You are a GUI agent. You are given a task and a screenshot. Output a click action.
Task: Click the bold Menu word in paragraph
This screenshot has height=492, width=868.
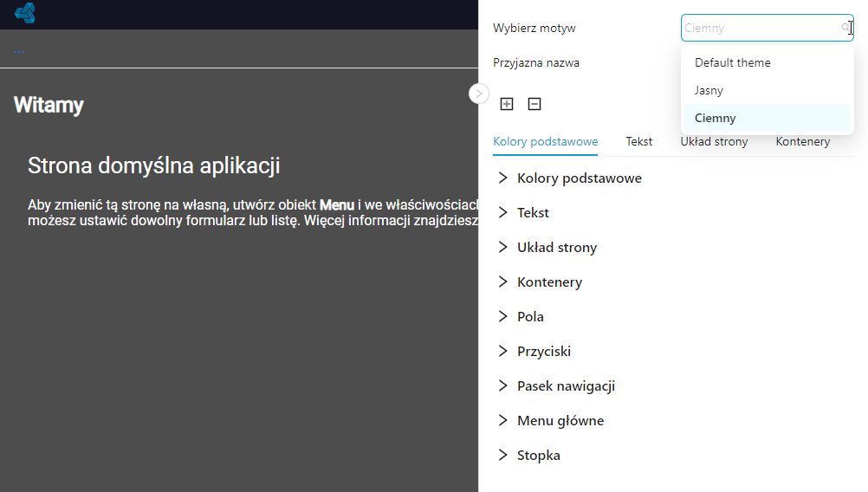(337, 204)
